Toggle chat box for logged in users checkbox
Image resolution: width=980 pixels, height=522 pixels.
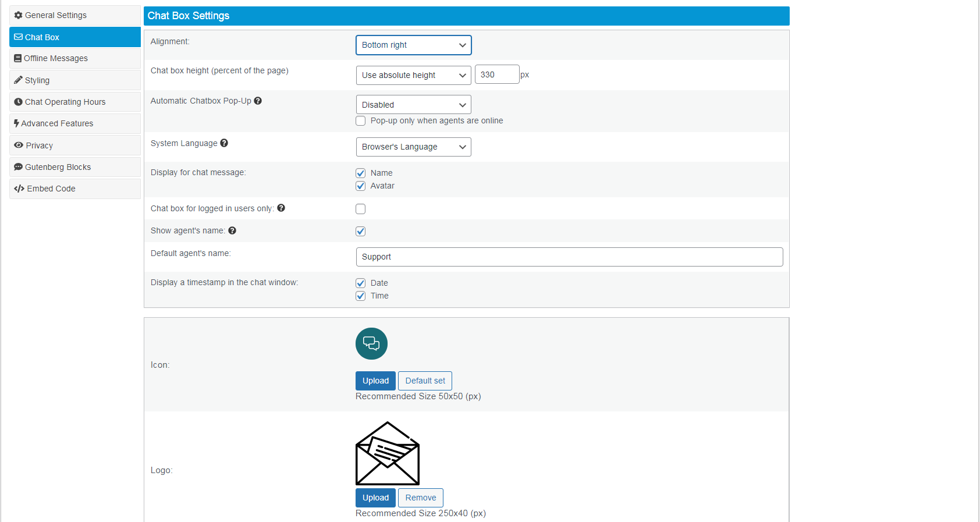point(361,209)
